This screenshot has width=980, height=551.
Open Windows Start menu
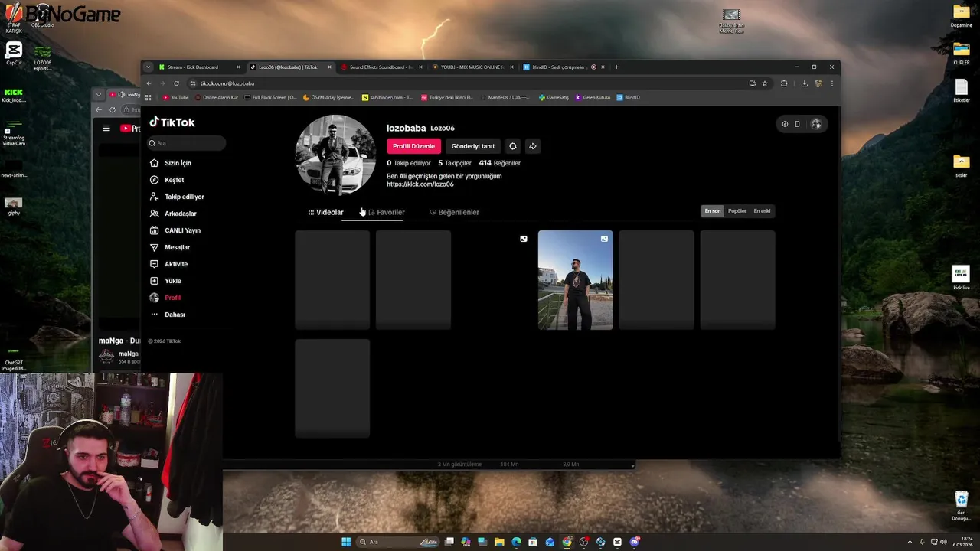(346, 542)
